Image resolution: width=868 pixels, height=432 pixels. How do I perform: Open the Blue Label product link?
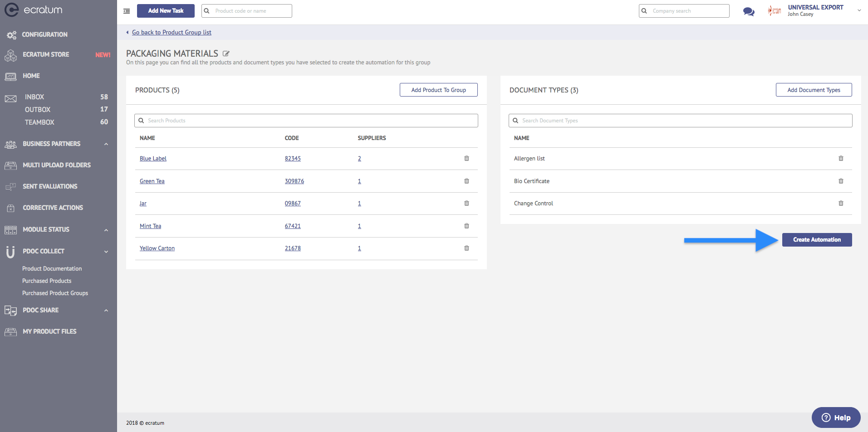(x=153, y=159)
